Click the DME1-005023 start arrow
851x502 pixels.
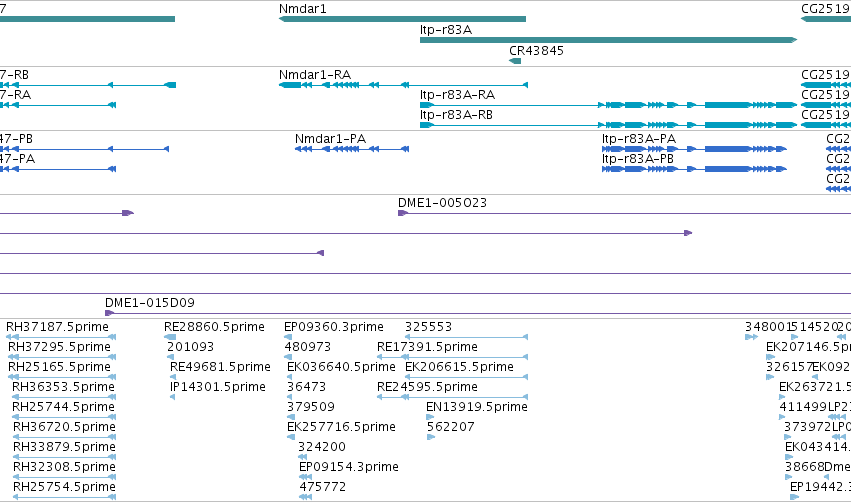403,213
